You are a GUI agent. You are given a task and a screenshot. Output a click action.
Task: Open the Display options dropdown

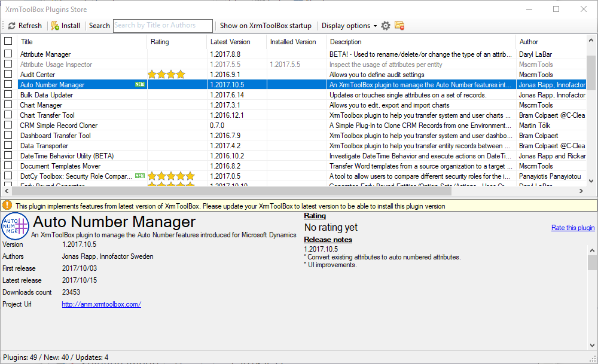[349, 26]
